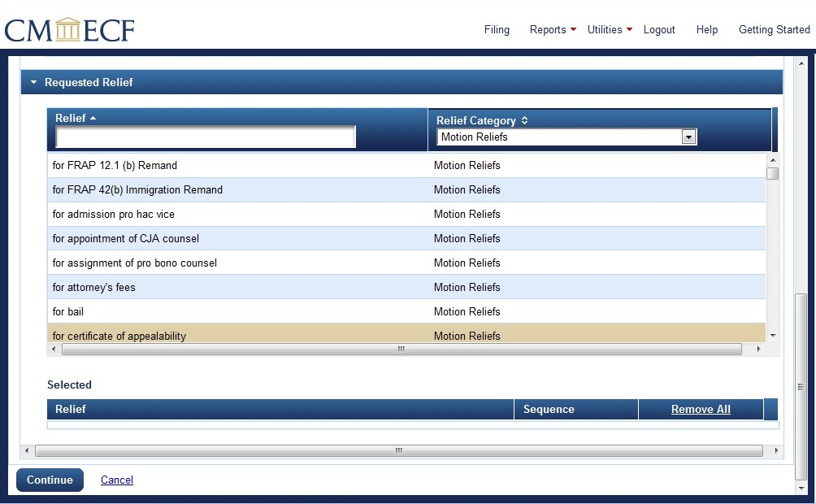Collapse the Requested Relief section
This screenshot has height=504, width=816.
[33, 83]
